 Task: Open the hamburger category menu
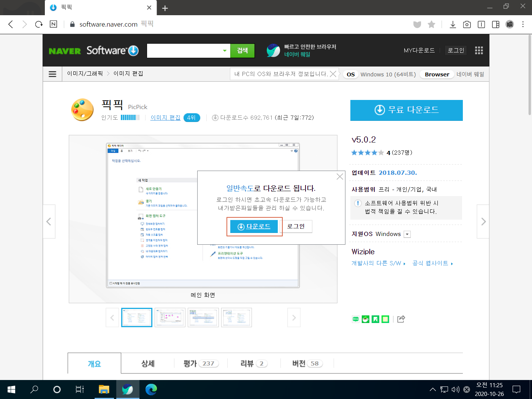click(x=52, y=74)
